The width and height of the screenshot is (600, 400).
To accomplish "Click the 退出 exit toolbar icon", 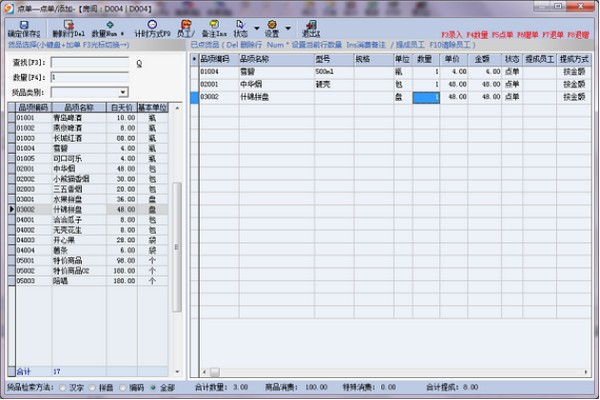I will (x=309, y=24).
